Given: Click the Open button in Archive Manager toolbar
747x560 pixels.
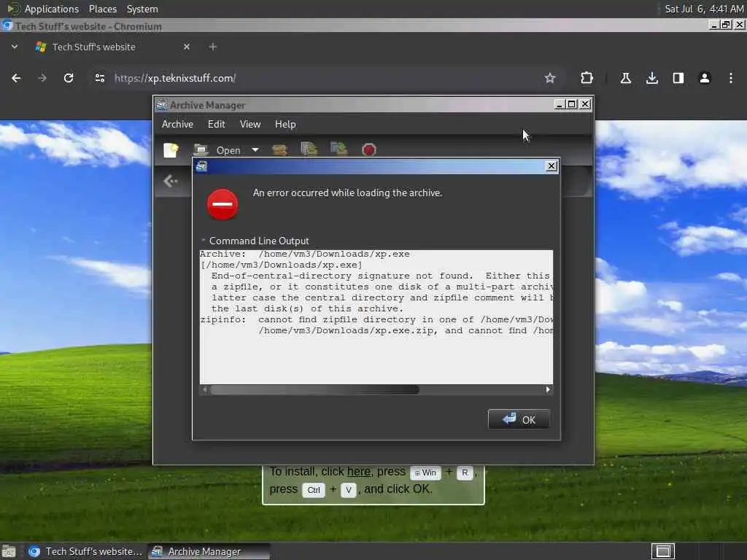Looking at the screenshot, I should pyautogui.click(x=217, y=150).
